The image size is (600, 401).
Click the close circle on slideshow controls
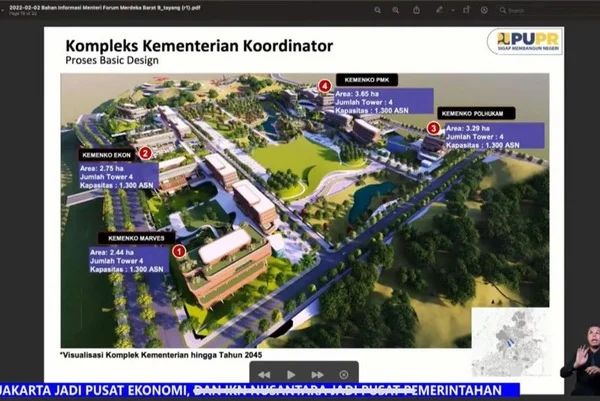click(x=344, y=375)
